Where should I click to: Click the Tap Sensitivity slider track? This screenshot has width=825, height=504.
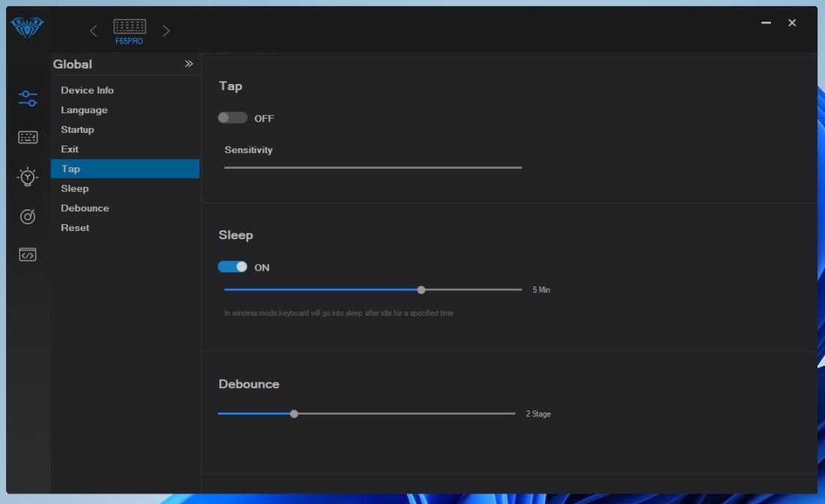[x=373, y=167]
